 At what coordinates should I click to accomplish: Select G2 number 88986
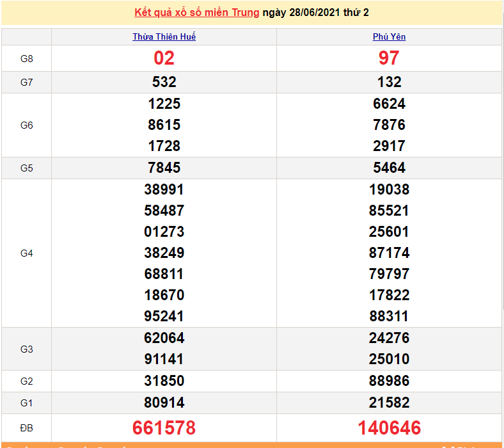point(389,381)
